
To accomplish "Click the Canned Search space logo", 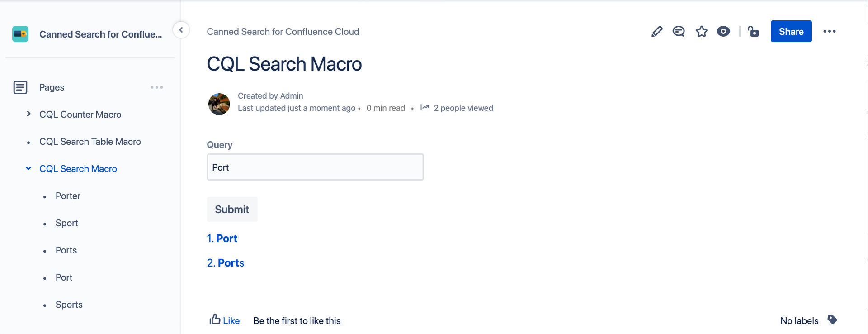I will click(x=20, y=34).
